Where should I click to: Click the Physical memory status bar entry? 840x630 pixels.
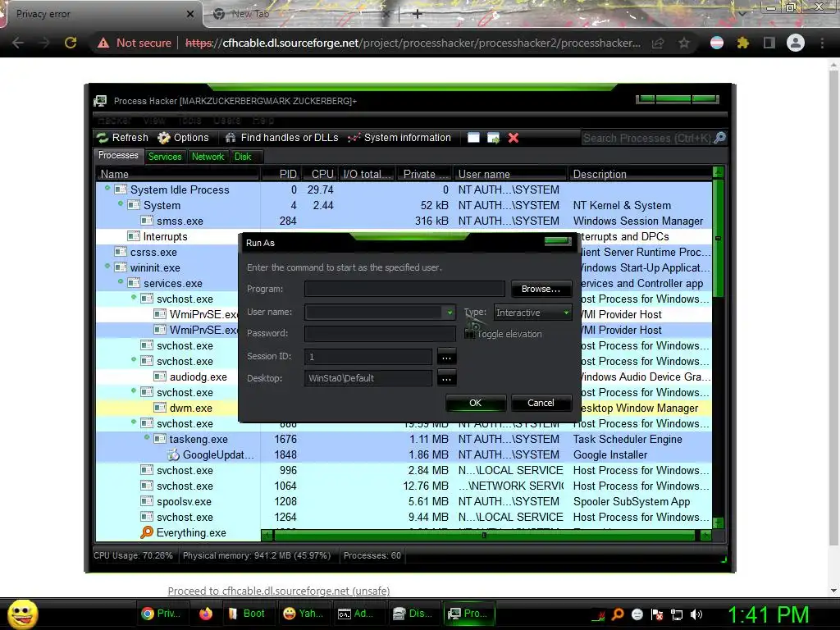click(x=257, y=555)
